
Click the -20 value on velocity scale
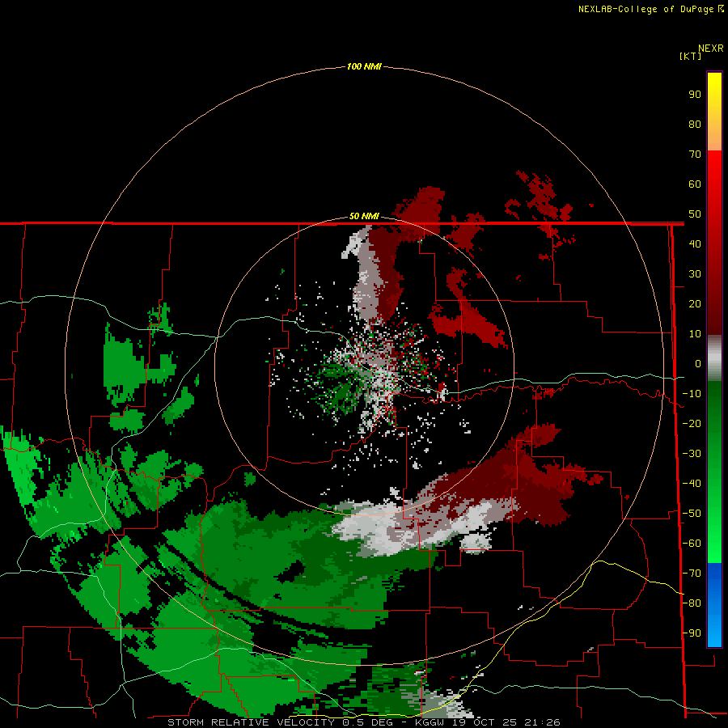(x=692, y=423)
